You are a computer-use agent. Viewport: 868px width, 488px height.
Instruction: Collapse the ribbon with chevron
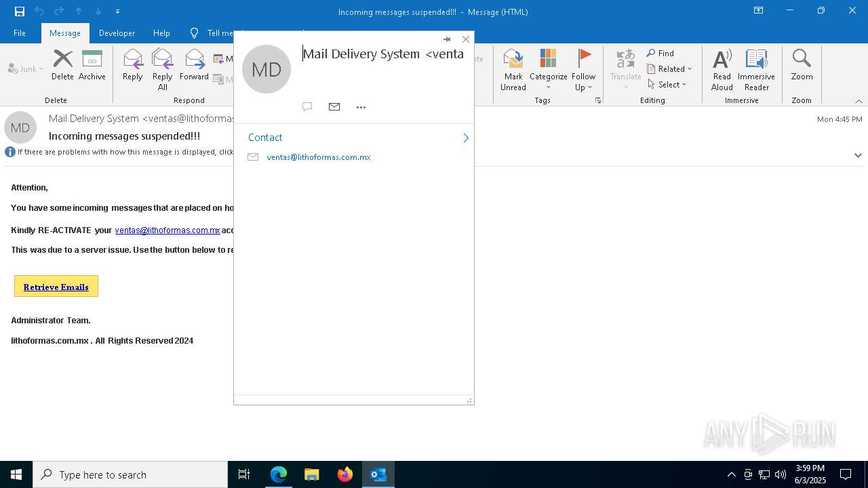point(859,101)
